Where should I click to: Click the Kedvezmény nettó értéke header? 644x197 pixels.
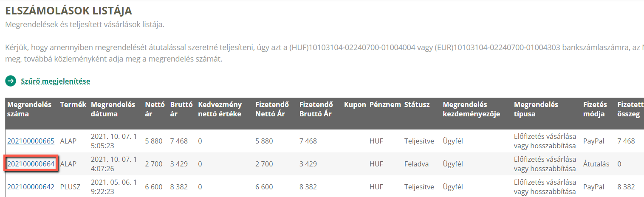click(220, 109)
